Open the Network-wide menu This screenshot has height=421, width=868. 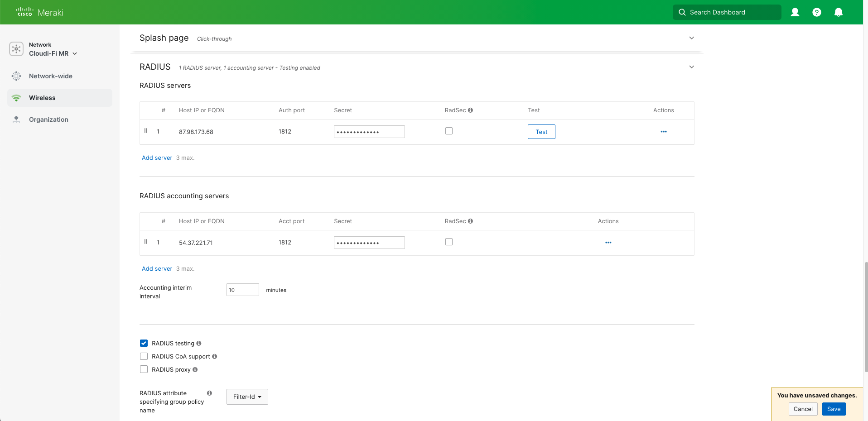click(x=50, y=76)
